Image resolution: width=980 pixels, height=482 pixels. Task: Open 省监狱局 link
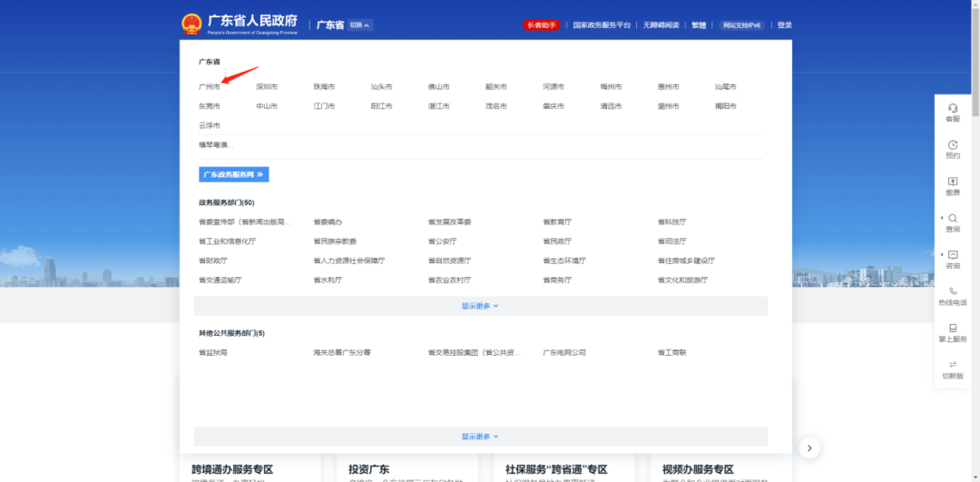[213, 352]
